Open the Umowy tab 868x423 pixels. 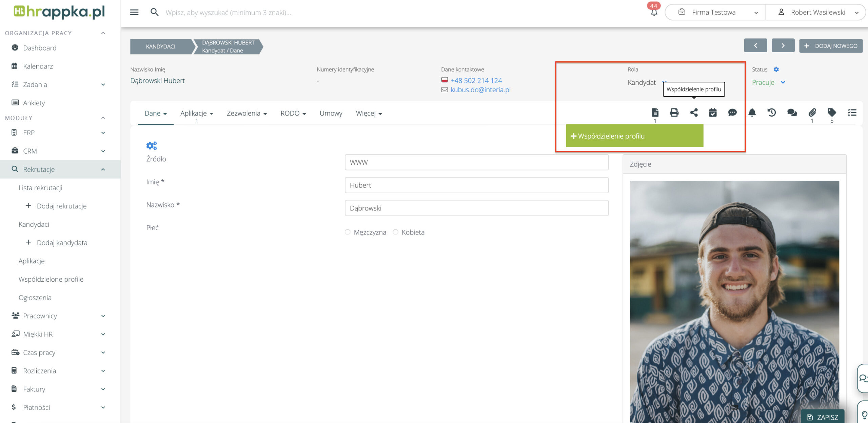tap(331, 114)
